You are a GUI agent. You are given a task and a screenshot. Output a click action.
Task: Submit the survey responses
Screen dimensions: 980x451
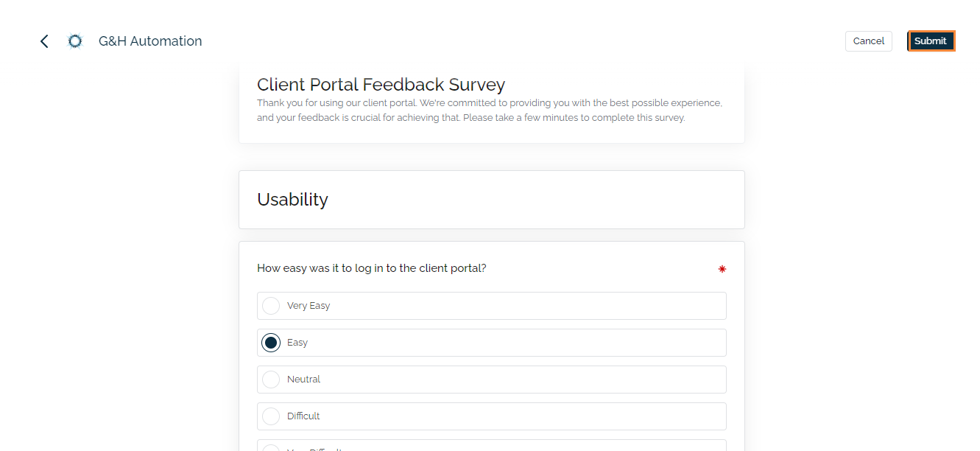(x=931, y=41)
